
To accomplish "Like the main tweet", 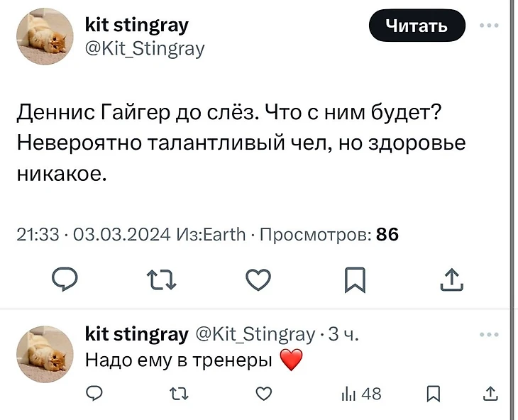I will [x=258, y=280].
